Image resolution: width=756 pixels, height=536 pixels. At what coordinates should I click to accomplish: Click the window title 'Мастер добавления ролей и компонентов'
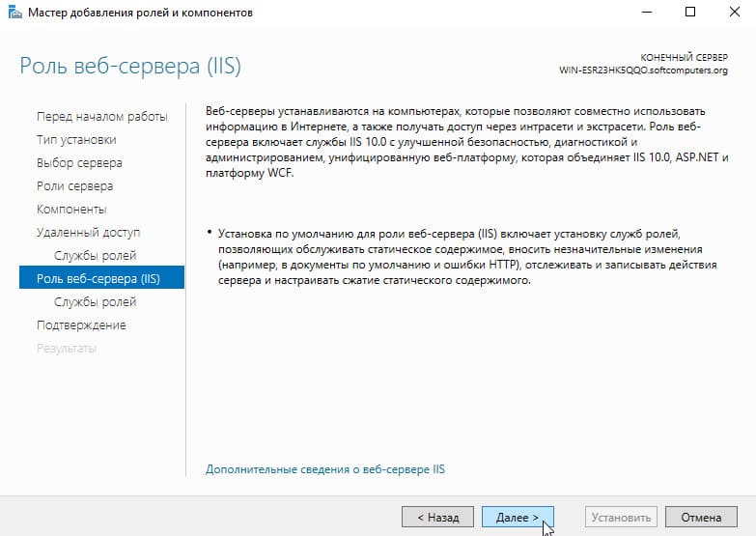pos(140,13)
